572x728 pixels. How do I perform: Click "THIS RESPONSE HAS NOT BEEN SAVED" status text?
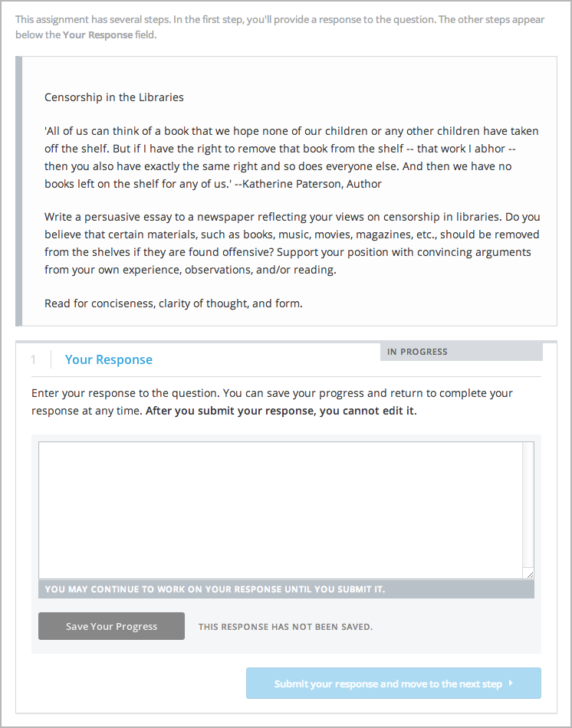[285, 627]
